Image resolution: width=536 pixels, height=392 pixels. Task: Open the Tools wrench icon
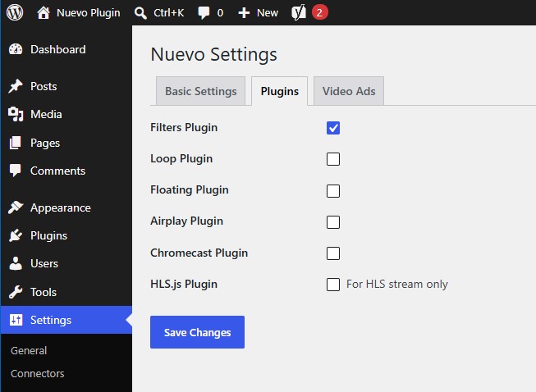(16, 292)
